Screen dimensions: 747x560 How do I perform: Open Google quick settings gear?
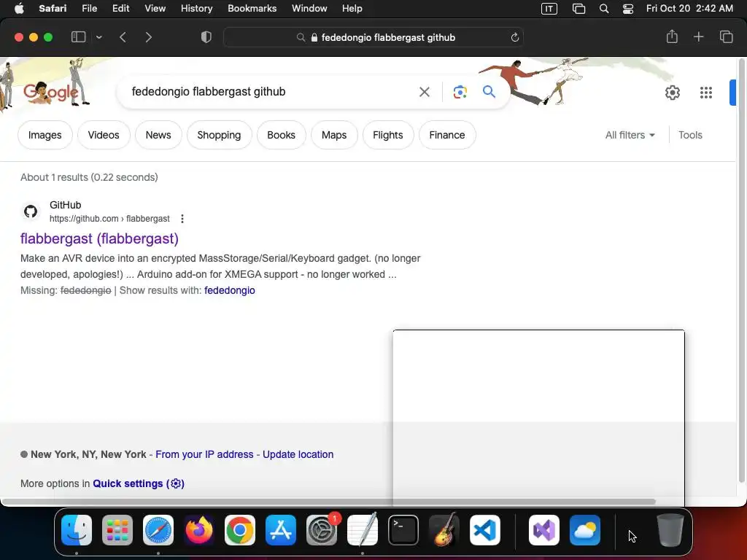[672, 93]
